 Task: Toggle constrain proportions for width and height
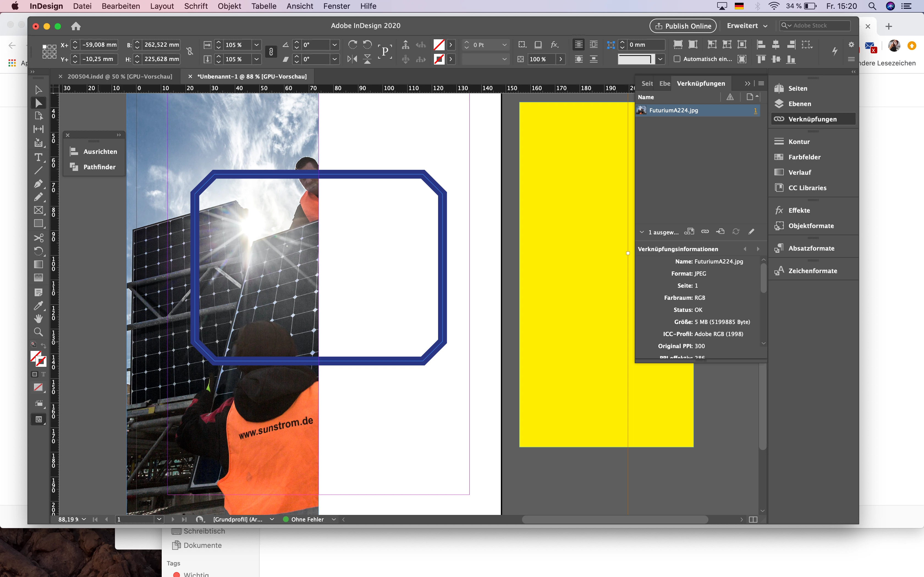point(190,52)
